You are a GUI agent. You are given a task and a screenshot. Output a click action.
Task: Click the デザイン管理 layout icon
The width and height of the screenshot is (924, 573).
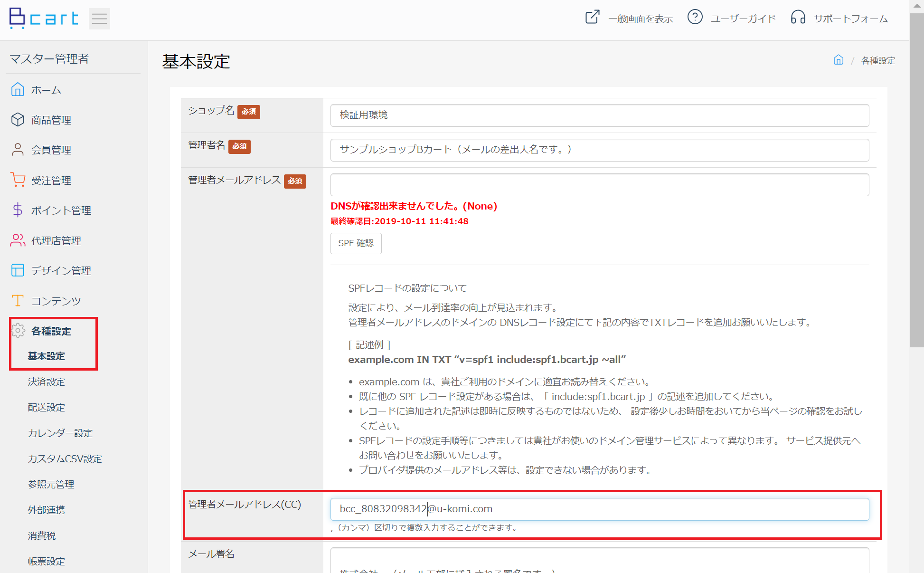tap(18, 270)
